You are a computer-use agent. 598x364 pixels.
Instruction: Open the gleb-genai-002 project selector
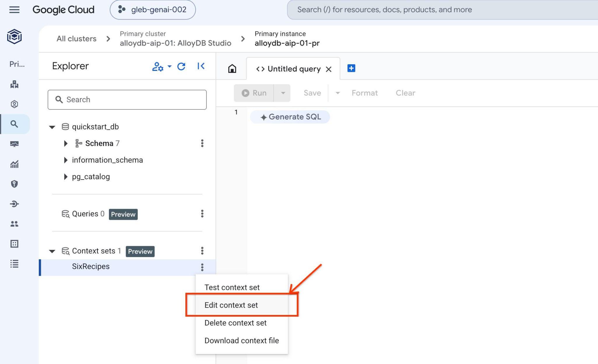pos(153,10)
